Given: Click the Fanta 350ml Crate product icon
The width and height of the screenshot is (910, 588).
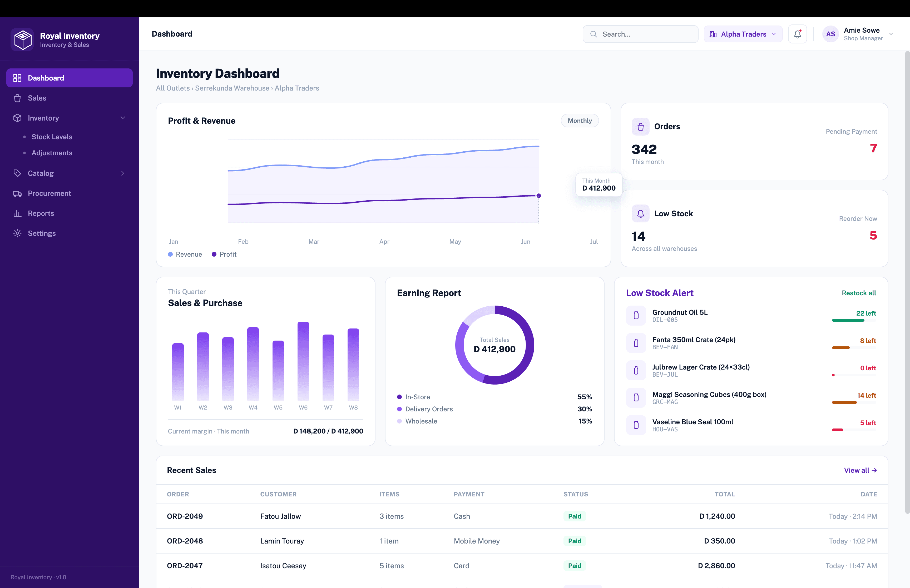Looking at the screenshot, I should coord(636,343).
